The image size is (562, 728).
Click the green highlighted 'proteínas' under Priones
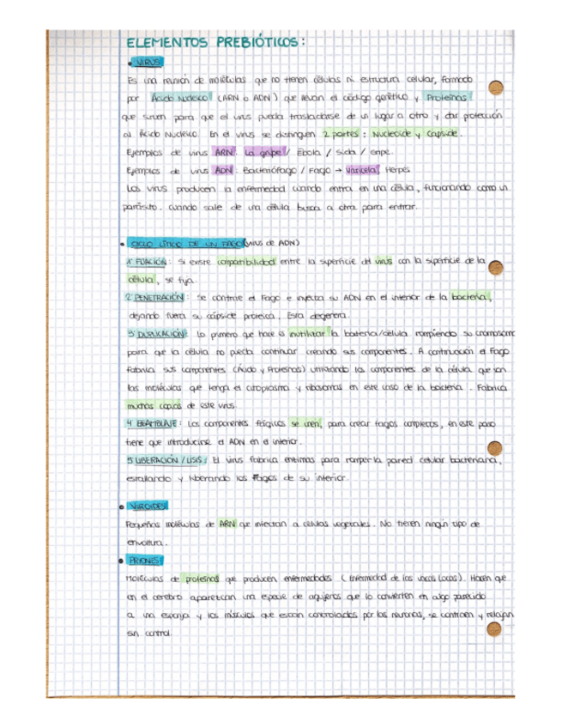coord(202,579)
